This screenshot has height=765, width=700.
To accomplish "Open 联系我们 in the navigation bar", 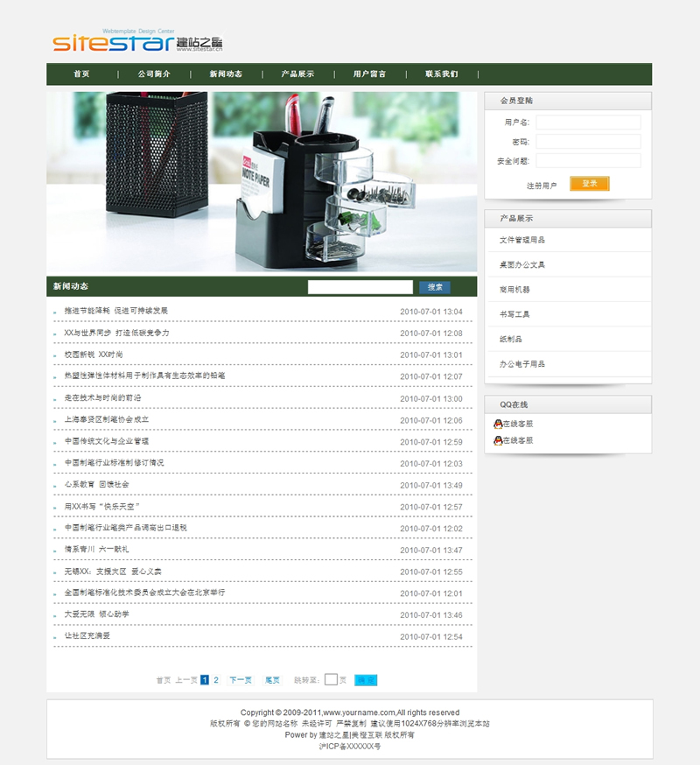I will 442,74.
